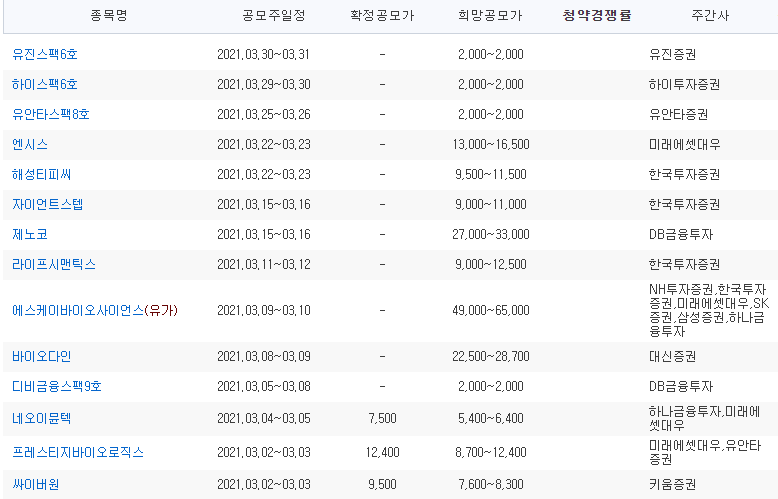The height and width of the screenshot is (499, 778).
Task: Click the price range 9,500~11,500
Action: (491, 174)
